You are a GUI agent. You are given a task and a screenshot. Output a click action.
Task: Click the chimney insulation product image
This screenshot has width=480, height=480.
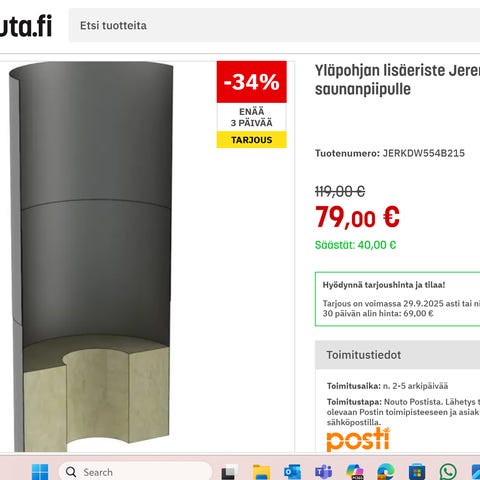click(x=92, y=256)
